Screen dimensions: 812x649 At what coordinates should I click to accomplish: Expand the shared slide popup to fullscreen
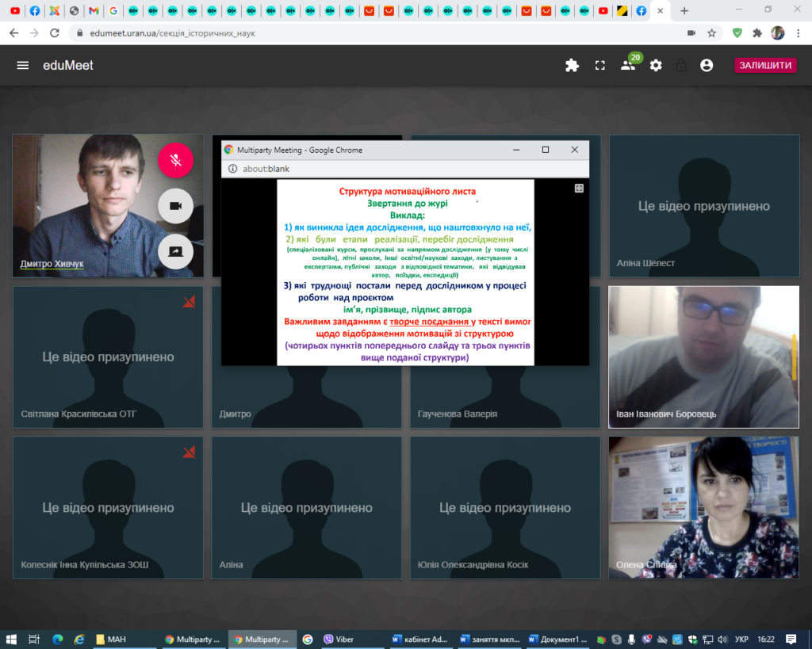pyautogui.click(x=579, y=189)
